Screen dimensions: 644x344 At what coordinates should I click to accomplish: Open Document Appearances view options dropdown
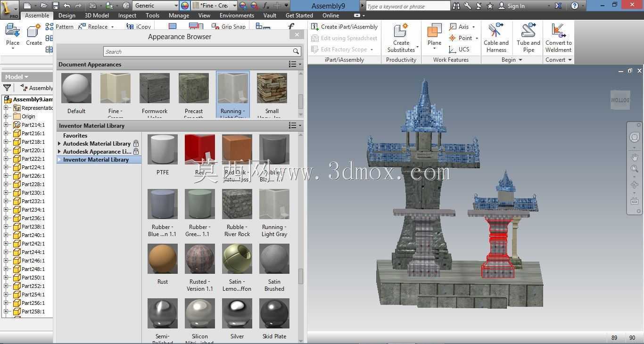click(295, 65)
